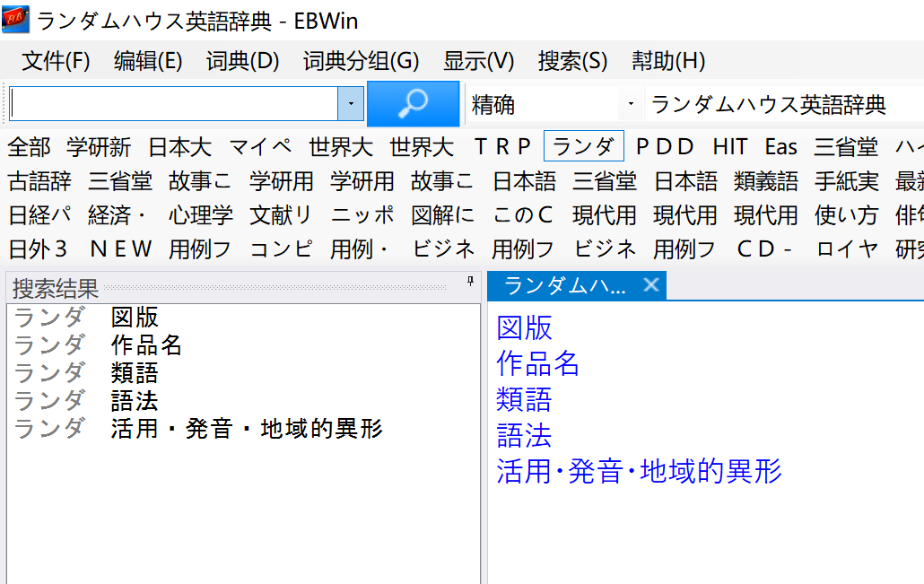The image size is (924, 584).
Task: Select the コンピ dictionary button
Action: pos(281,248)
